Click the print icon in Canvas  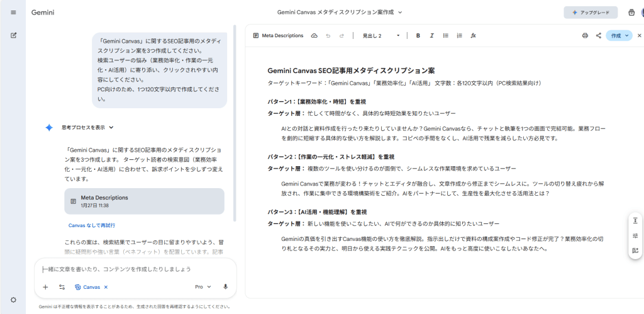[x=585, y=36]
